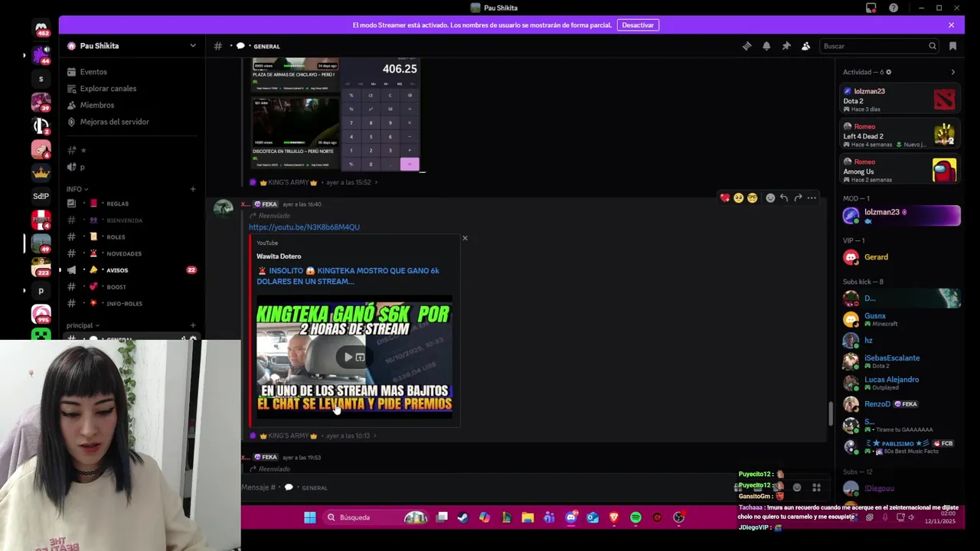This screenshot has height=551, width=980.
Task: Open more options three dots on message
Action: (x=812, y=197)
